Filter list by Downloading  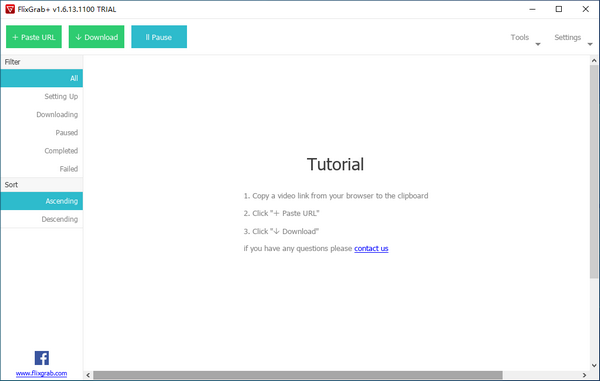pyautogui.click(x=42, y=114)
